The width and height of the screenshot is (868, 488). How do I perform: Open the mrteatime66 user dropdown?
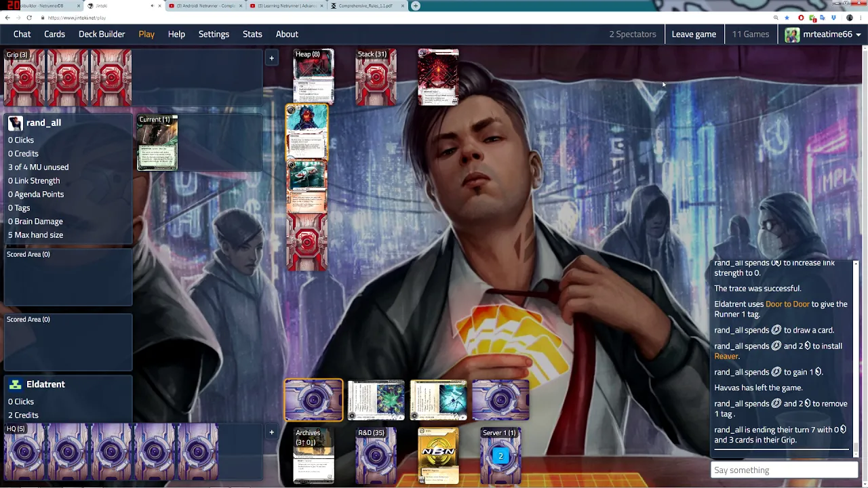[823, 34]
